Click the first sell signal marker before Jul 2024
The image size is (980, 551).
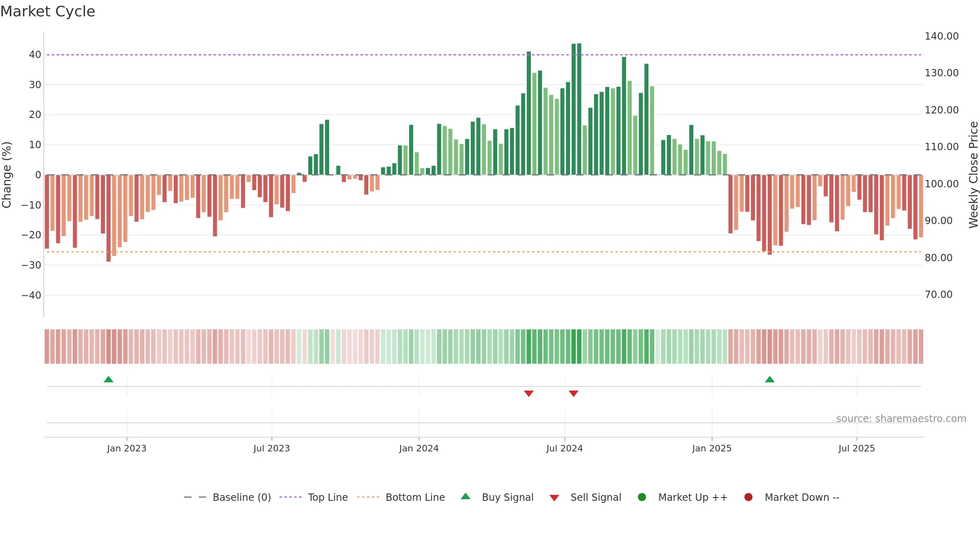(529, 393)
